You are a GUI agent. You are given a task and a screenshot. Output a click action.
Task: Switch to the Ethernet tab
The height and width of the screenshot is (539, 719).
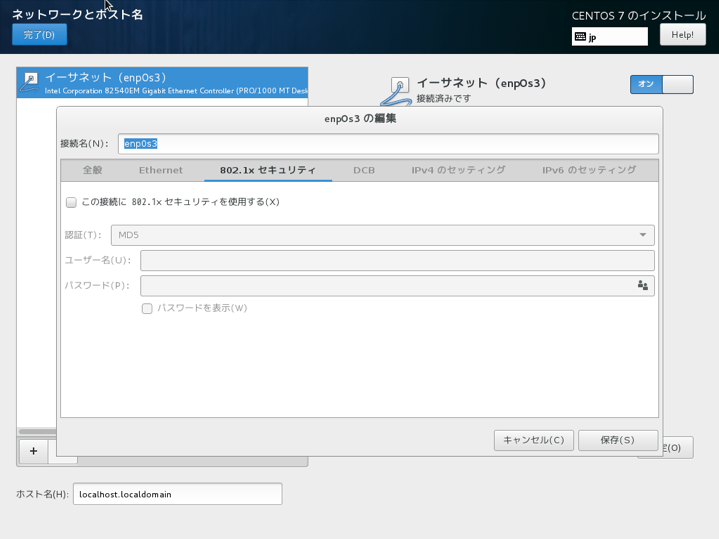click(x=160, y=170)
